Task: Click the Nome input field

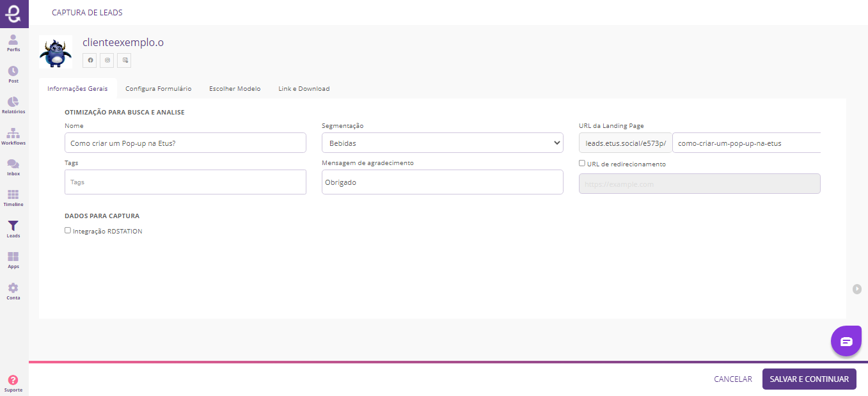Action: coord(185,143)
